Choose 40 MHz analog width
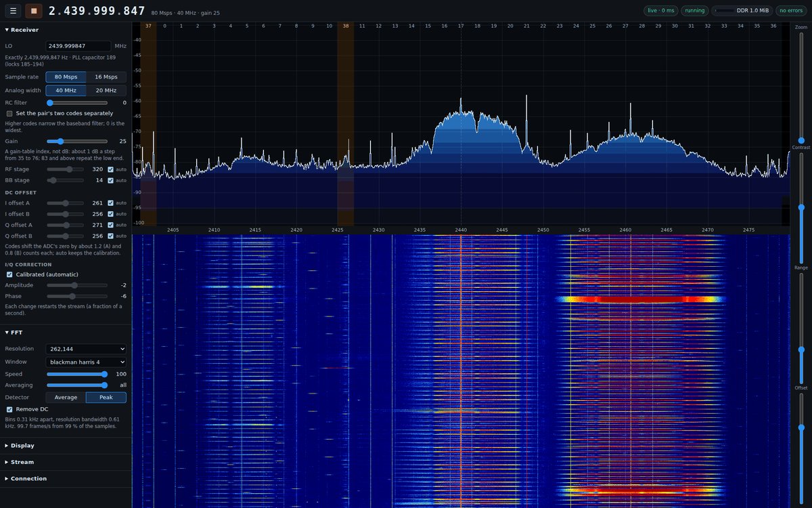The image size is (812, 508). pyautogui.click(x=66, y=90)
